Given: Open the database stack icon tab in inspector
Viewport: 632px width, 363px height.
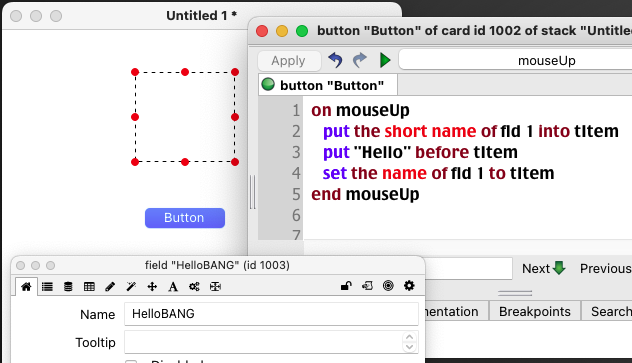Looking at the screenshot, I should (68, 286).
